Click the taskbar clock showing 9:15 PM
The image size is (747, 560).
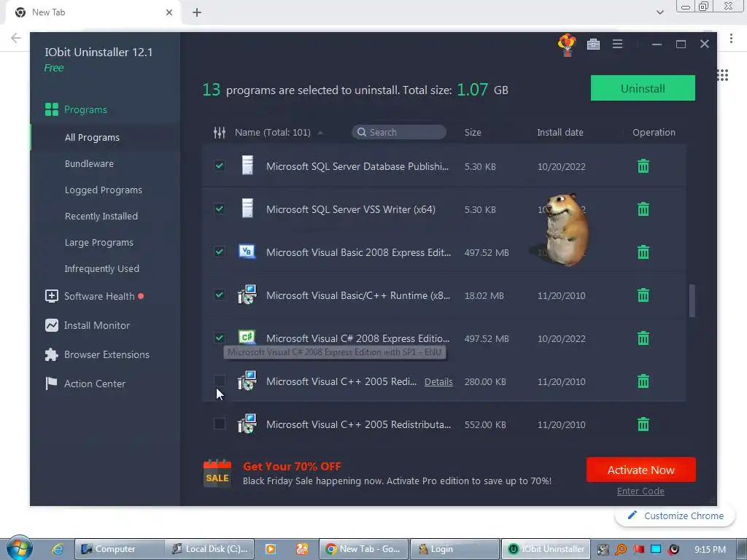tap(710, 549)
